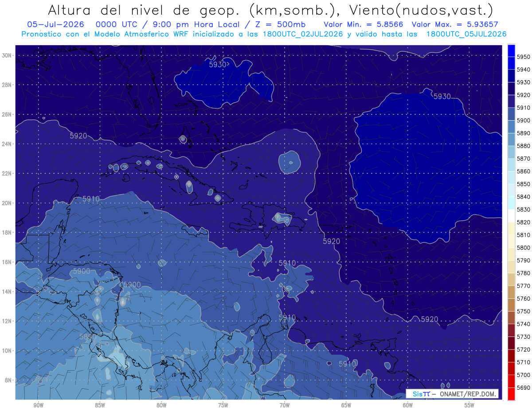Click the longitude axis label 70W
532x411 pixels.
pyautogui.click(x=285, y=405)
